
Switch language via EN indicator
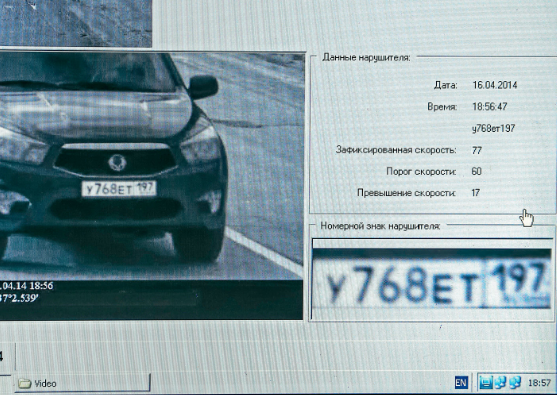click(x=461, y=383)
